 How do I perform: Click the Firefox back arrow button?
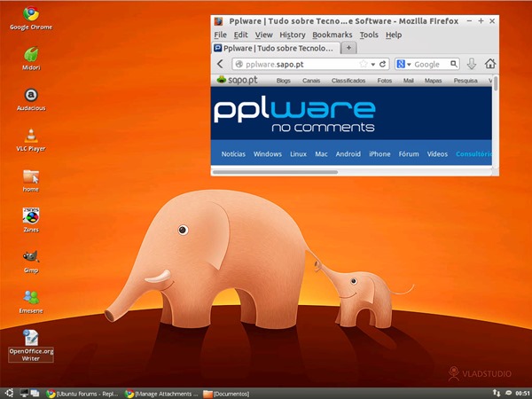[x=220, y=64]
